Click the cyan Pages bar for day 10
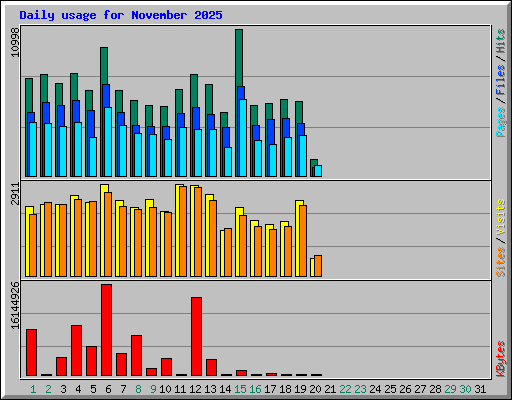The width and height of the screenshot is (512, 400). (x=168, y=158)
